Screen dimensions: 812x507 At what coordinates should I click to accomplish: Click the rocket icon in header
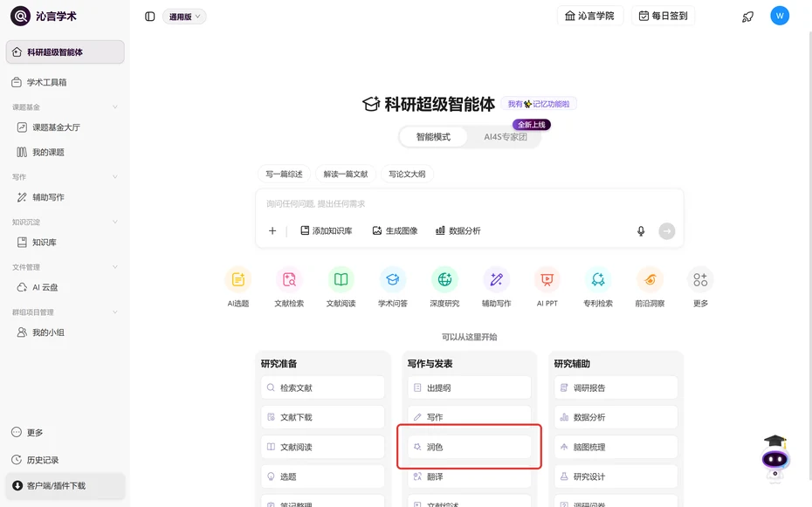(747, 17)
